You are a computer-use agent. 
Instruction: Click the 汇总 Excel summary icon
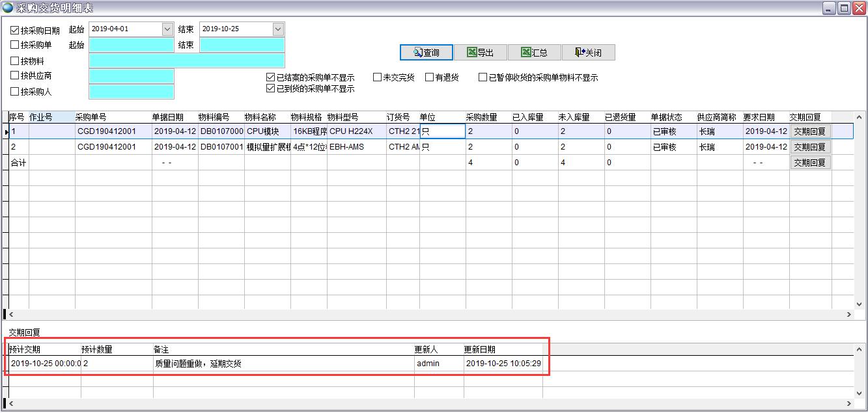[526, 52]
